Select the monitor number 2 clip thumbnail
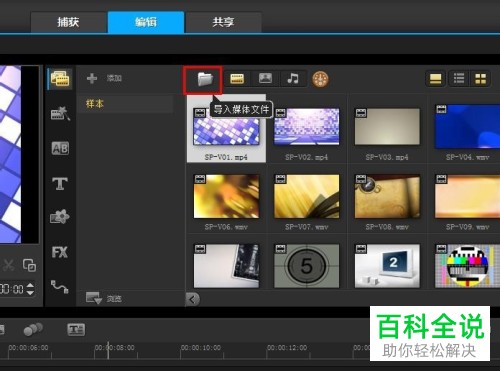The width and height of the screenshot is (500, 371). pos(387,266)
